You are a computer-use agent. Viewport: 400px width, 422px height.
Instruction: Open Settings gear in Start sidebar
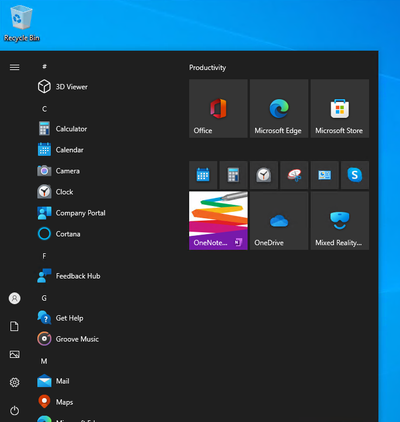[x=14, y=382]
